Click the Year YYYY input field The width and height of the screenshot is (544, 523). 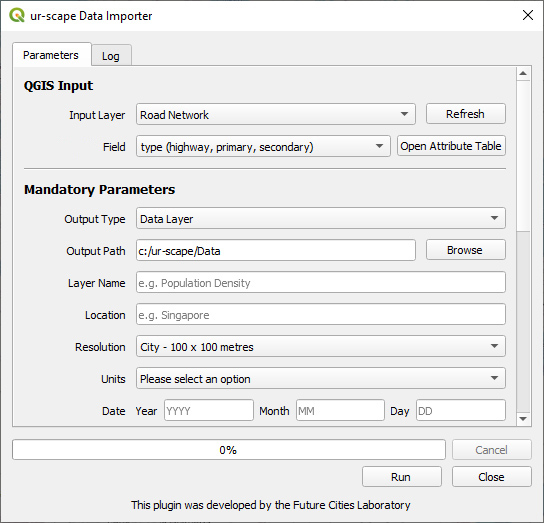pos(209,410)
